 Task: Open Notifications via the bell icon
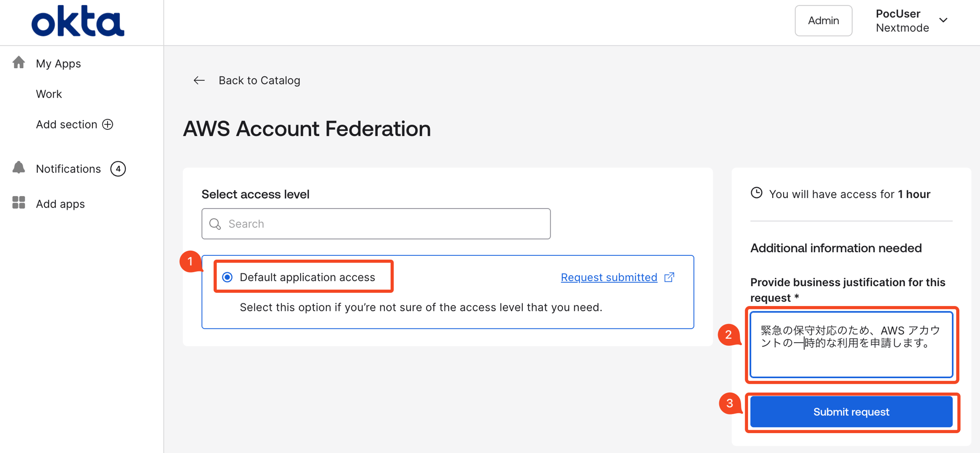click(18, 168)
